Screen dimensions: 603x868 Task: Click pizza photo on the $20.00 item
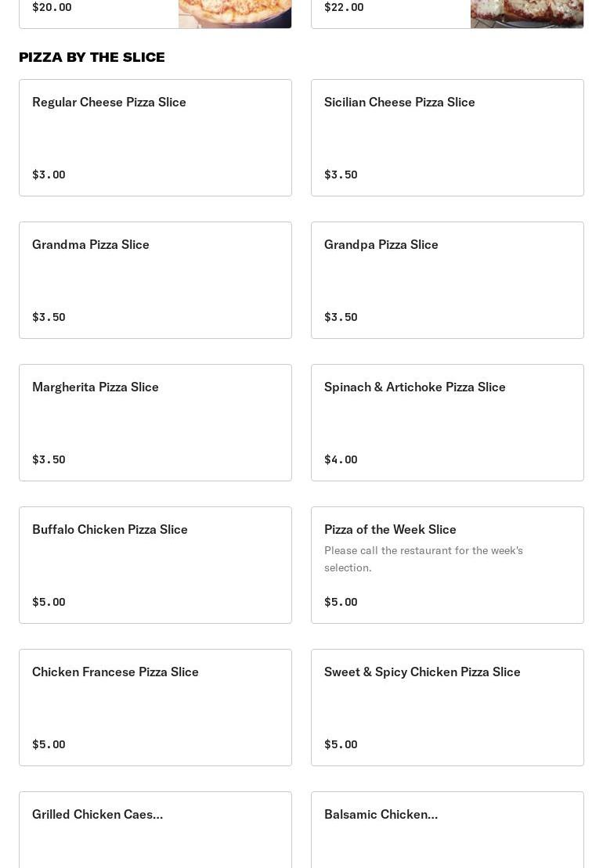pos(234,13)
